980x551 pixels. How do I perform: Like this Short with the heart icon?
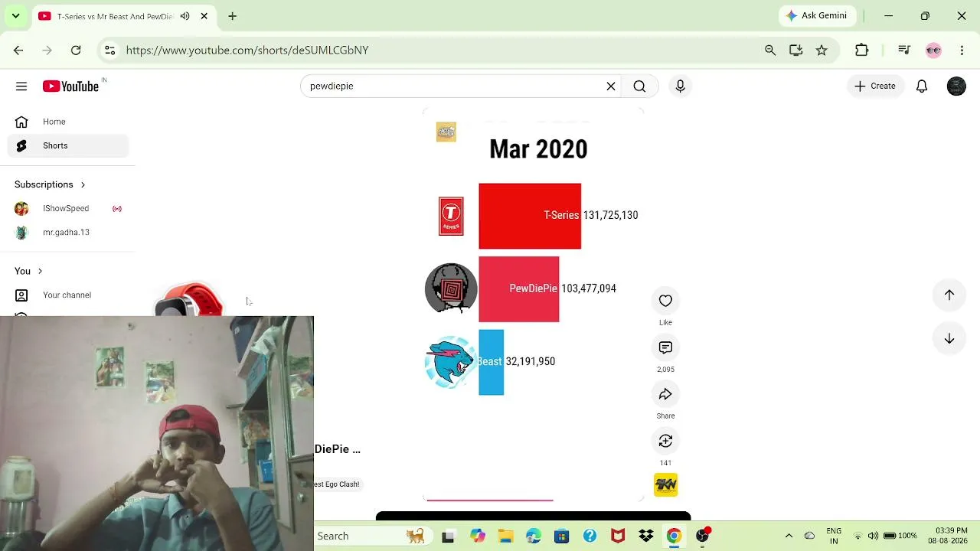(x=665, y=301)
